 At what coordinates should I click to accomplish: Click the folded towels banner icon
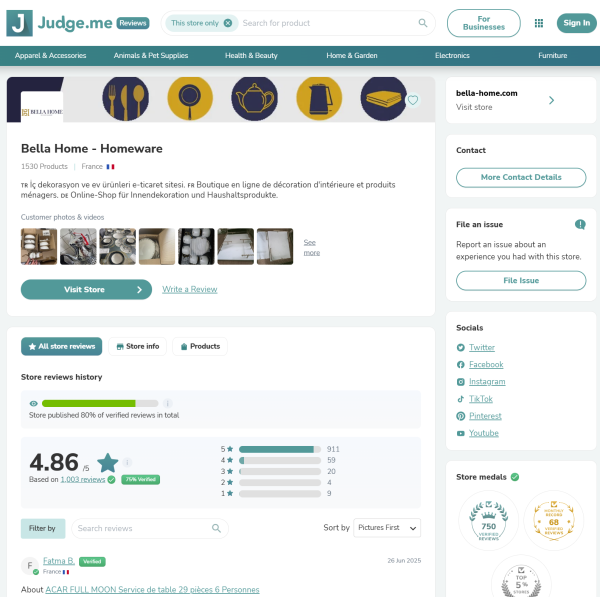coord(383,99)
